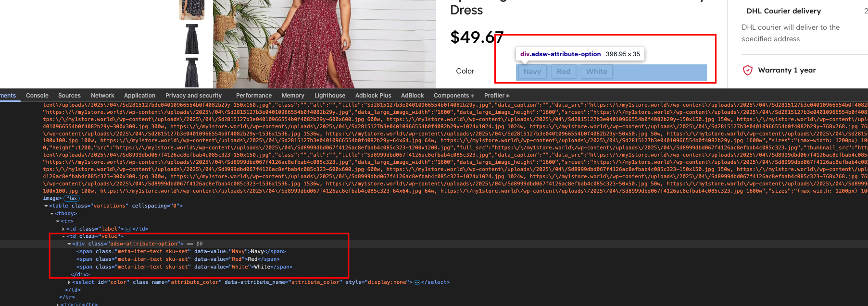This screenshot has width=868, height=306.
Task: Collapse the first tr node
Action: pyautogui.click(x=58, y=221)
